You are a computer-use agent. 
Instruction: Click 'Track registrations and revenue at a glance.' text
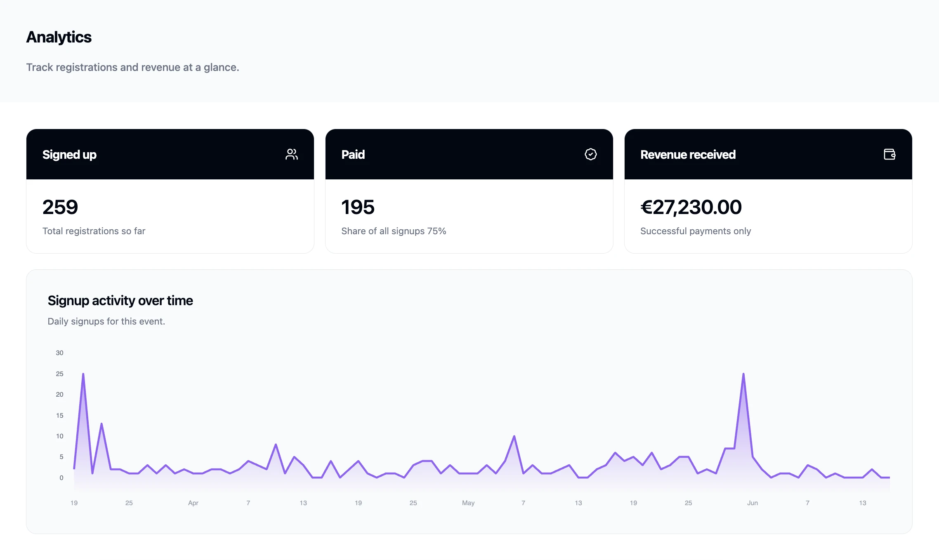[x=133, y=67]
